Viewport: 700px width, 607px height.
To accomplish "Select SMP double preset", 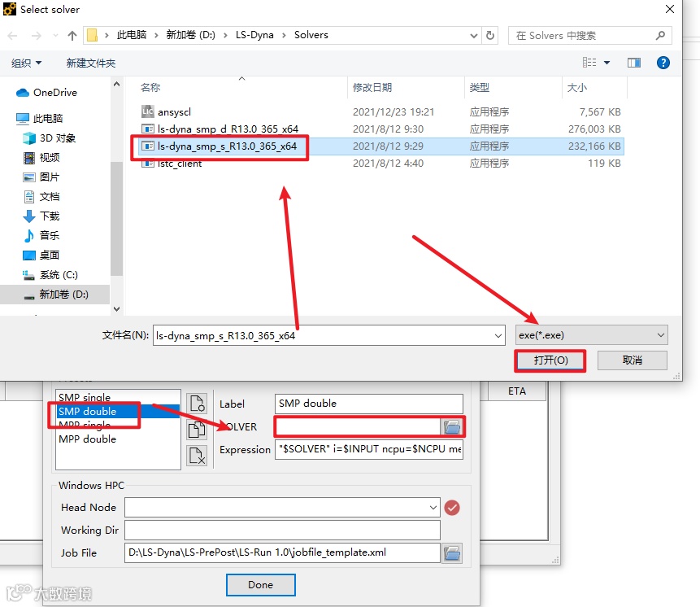I will coord(118,412).
